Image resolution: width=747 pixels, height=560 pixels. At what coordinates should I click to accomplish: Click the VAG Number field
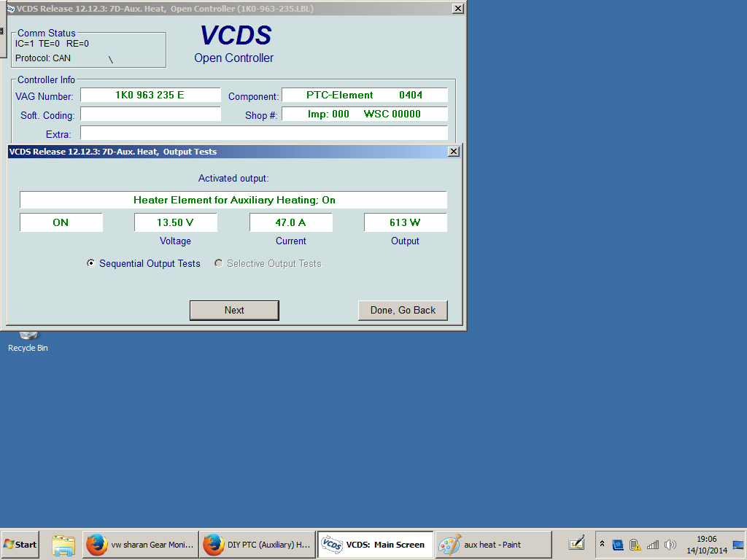coord(150,96)
